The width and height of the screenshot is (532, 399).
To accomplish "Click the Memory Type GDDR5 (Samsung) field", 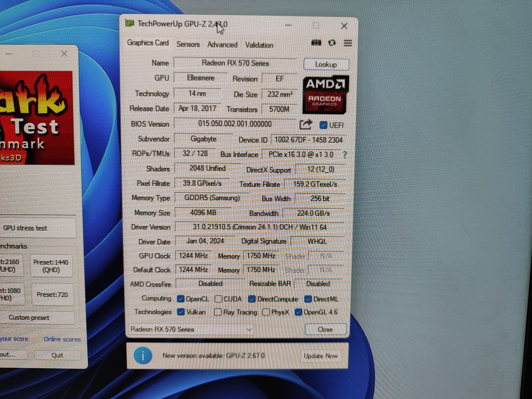I will coord(212,198).
